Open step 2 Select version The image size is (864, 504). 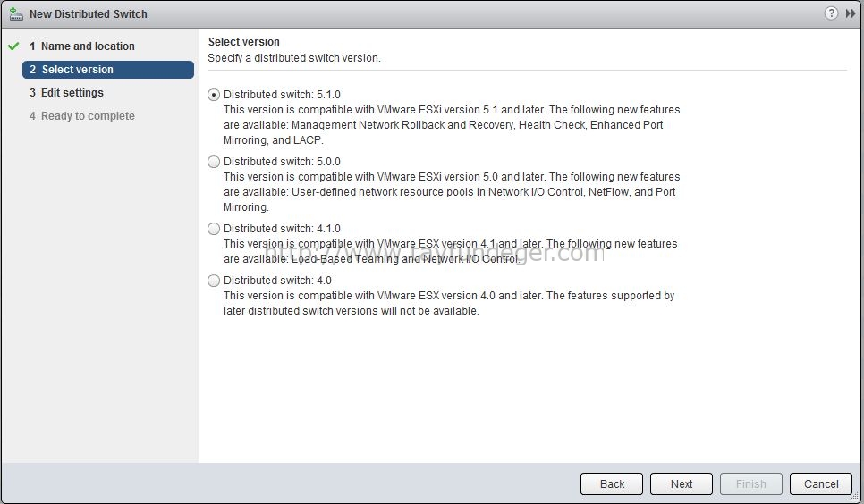[108, 70]
